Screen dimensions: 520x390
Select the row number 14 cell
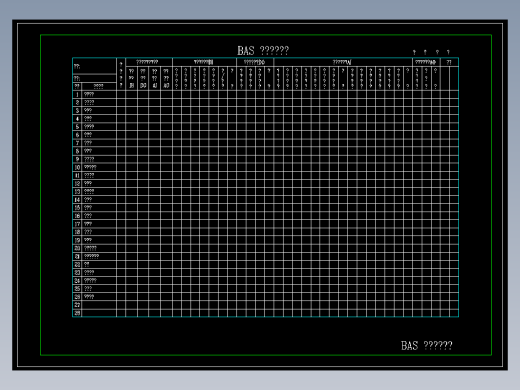[x=77, y=200]
